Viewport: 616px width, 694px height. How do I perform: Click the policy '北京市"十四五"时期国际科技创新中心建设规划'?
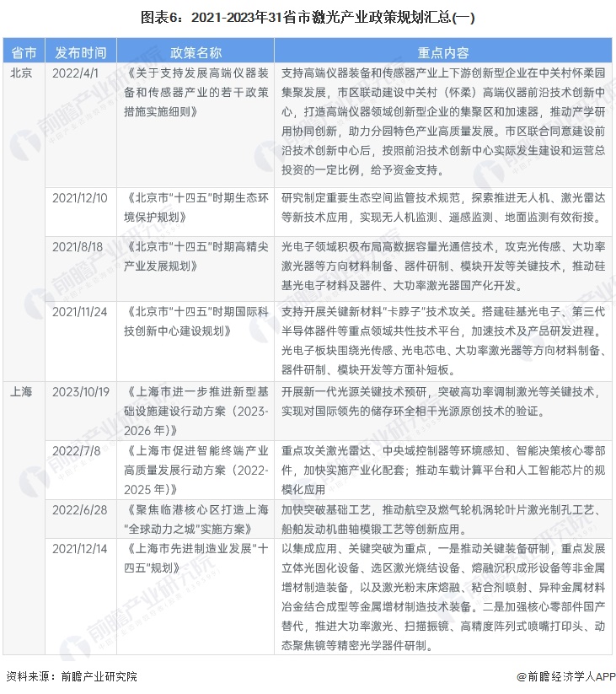[x=196, y=321]
